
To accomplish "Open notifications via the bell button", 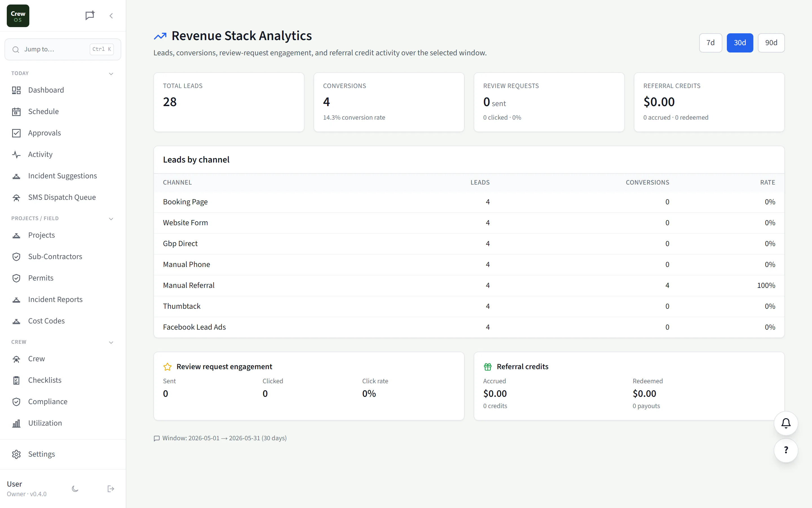I will point(786,423).
